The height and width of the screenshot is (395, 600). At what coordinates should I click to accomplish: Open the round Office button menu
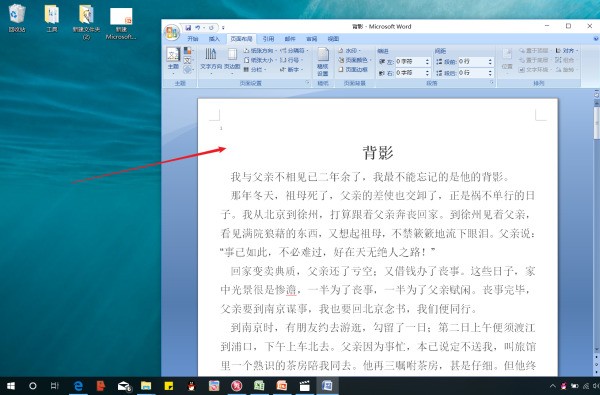pos(172,33)
